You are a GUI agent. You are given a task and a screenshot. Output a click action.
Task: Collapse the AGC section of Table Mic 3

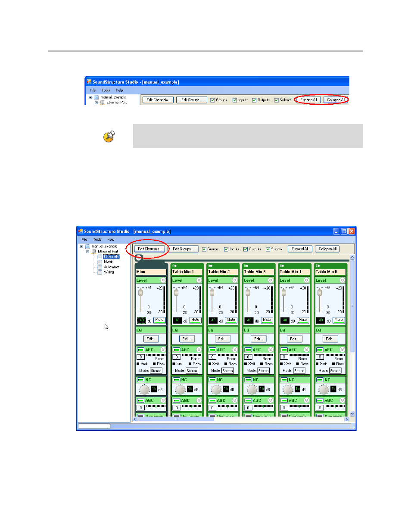coord(271,401)
